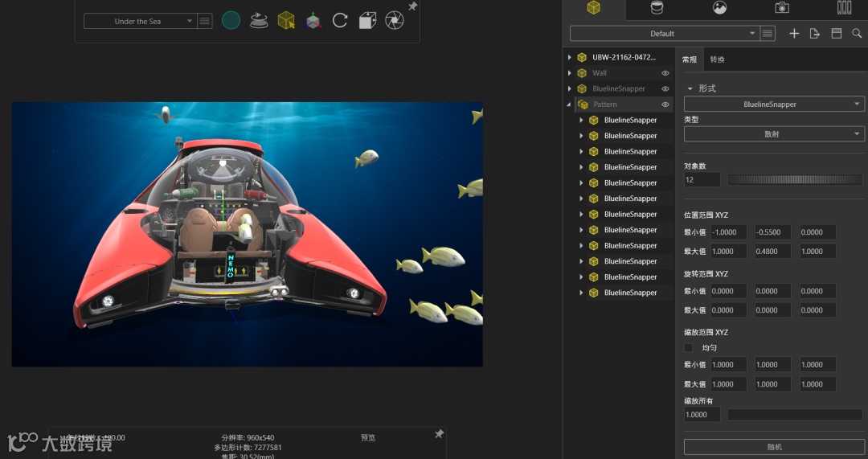Adjust the 缩放所有 scale-all slider

794,414
